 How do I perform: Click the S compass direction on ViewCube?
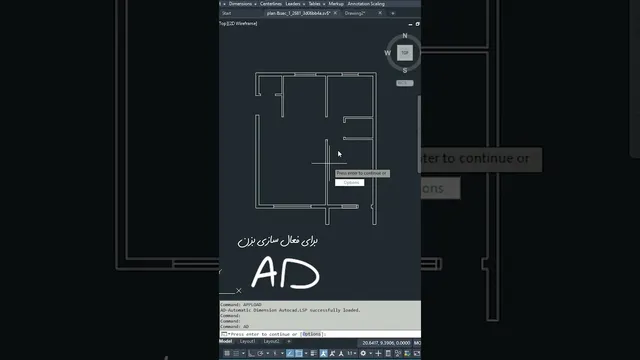tap(405, 70)
